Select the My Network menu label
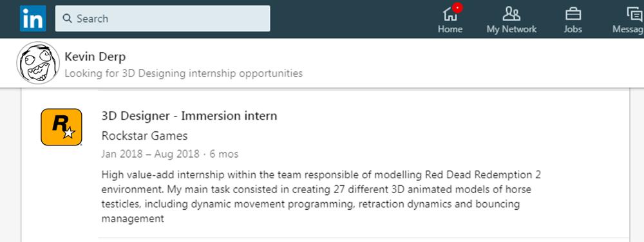Viewport: 644px width, 242px height. pyautogui.click(x=511, y=29)
